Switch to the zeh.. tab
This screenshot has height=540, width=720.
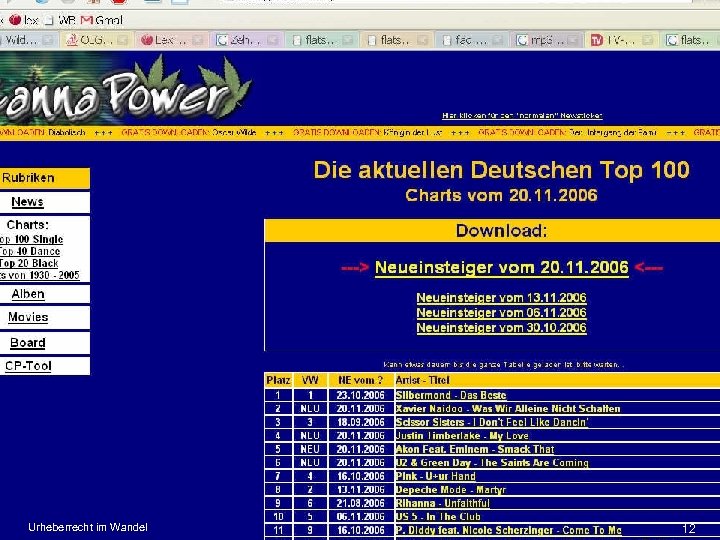[x=246, y=40]
